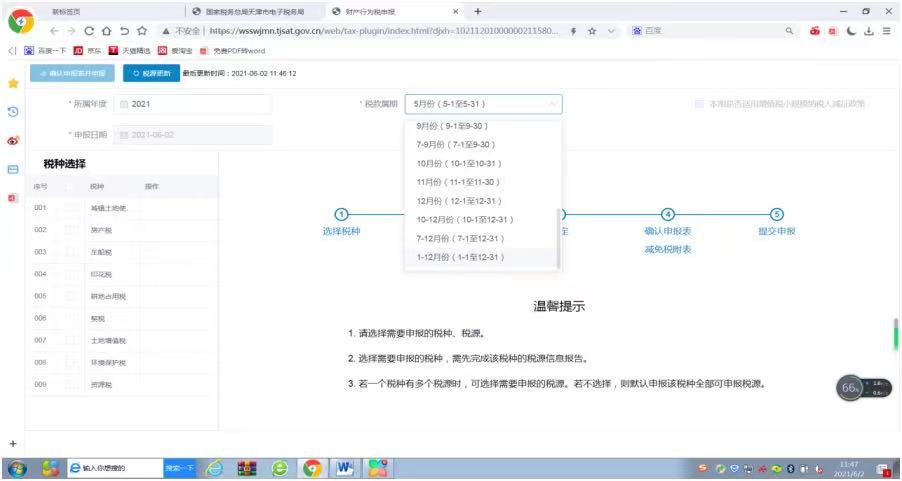Bookmark this page with toolbar star

[142, 31]
